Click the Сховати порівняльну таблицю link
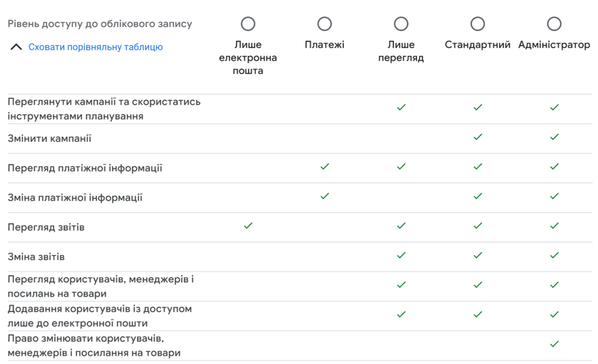This screenshot has width=598, height=364. 96,47
